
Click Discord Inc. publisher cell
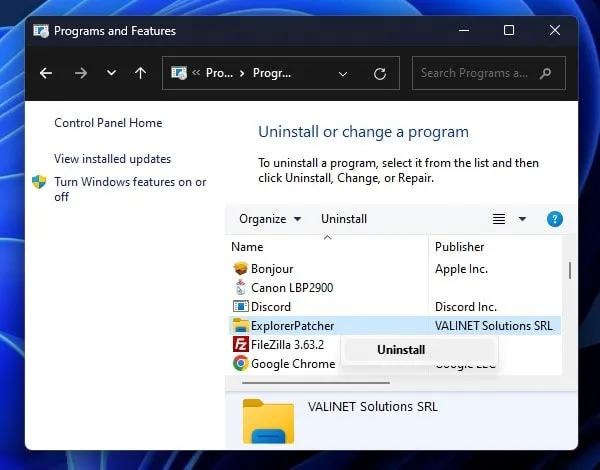466,307
